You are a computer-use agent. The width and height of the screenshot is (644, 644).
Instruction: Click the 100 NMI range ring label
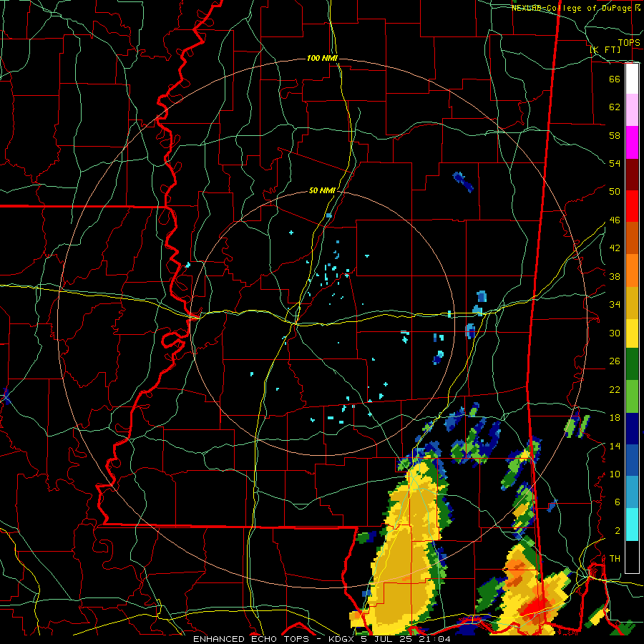tap(322, 58)
